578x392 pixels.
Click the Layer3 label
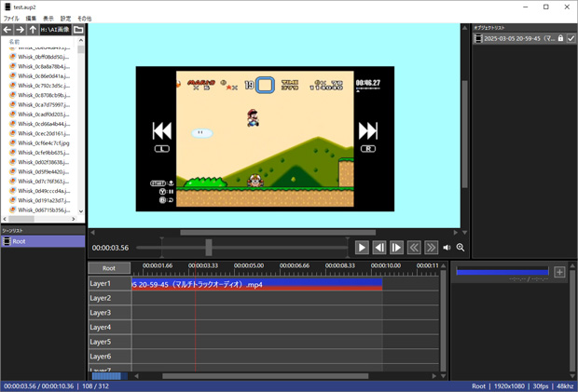[110, 313]
